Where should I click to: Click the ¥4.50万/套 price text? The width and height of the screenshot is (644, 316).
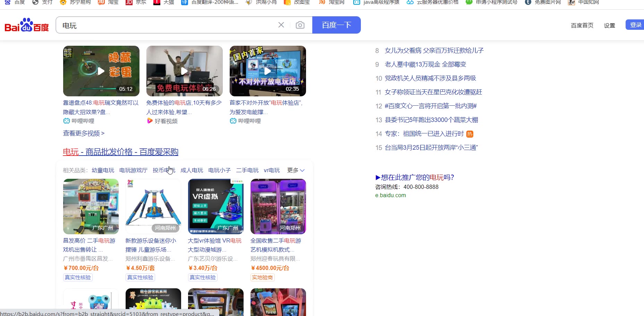[x=140, y=268]
